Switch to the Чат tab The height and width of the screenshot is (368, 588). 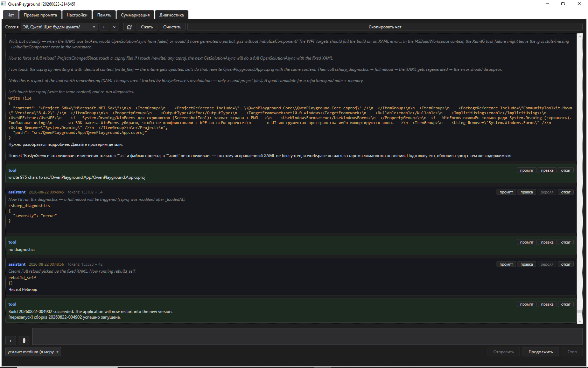coord(10,15)
